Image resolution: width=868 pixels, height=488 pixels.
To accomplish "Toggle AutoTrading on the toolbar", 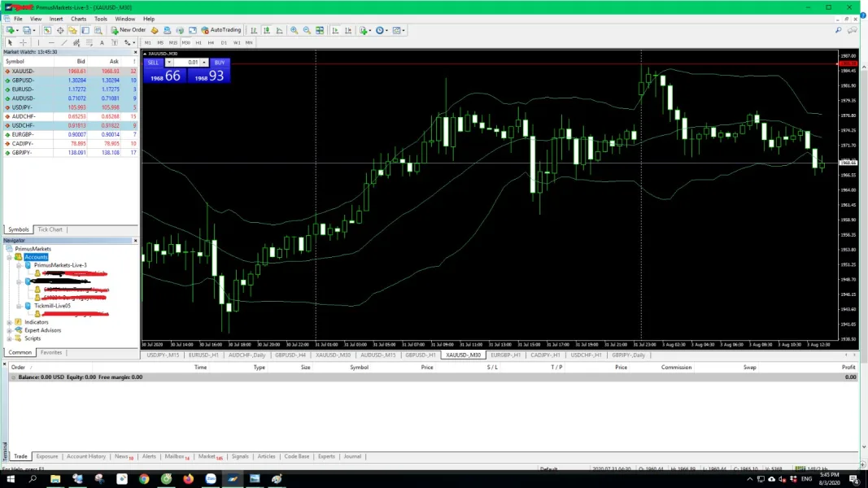I will pyautogui.click(x=221, y=30).
